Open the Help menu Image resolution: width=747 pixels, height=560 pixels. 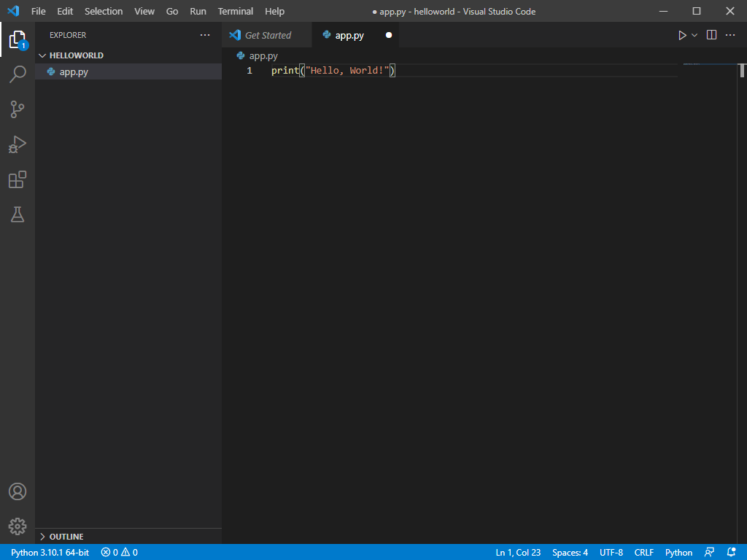(x=274, y=11)
